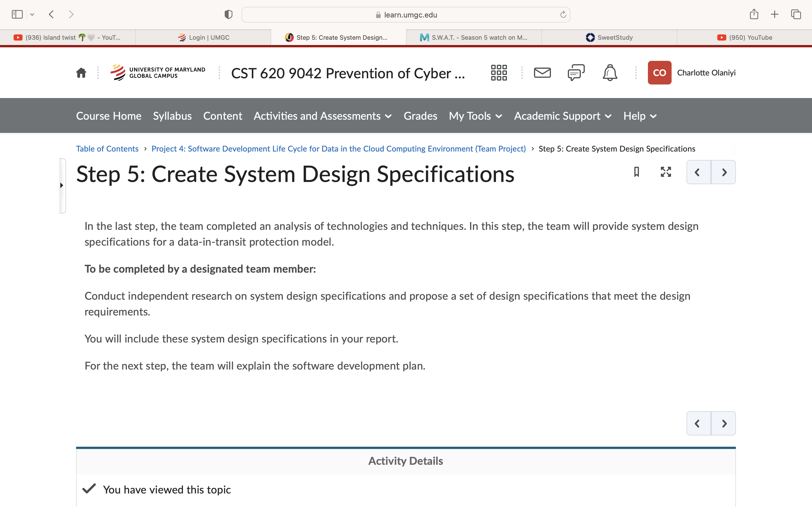Click the Table of Contents breadcrumb link
Screen dimensions: 812x507
(107, 148)
